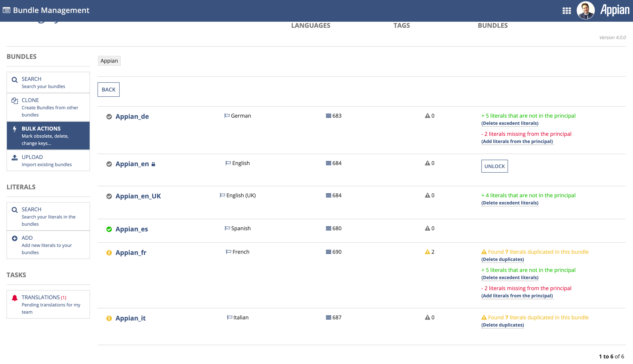Viewport: 633px width, 364px height.
Task: Click the status check icon beside Appian_de
Action: [x=109, y=117]
